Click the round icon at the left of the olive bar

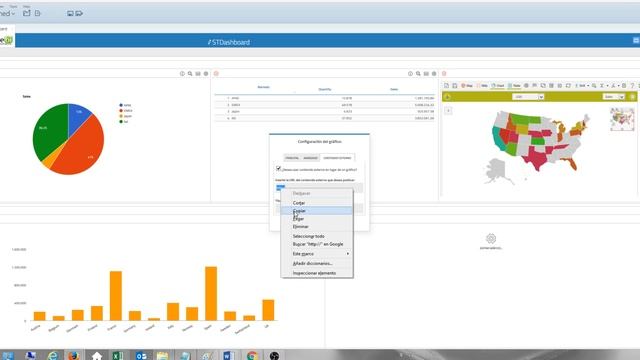[x=447, y=97]
